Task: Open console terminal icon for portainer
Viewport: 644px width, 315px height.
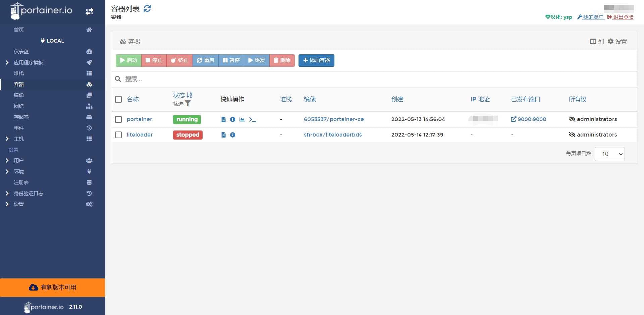Action: 252,119
